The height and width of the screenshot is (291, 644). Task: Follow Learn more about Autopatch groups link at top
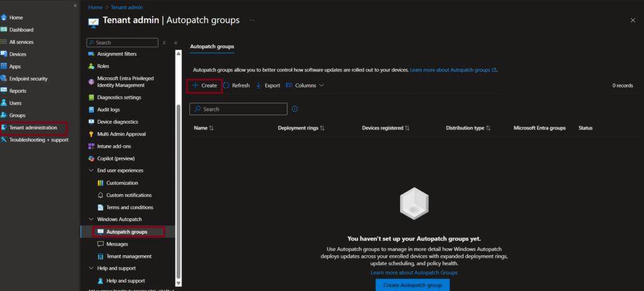click(453, 70)
